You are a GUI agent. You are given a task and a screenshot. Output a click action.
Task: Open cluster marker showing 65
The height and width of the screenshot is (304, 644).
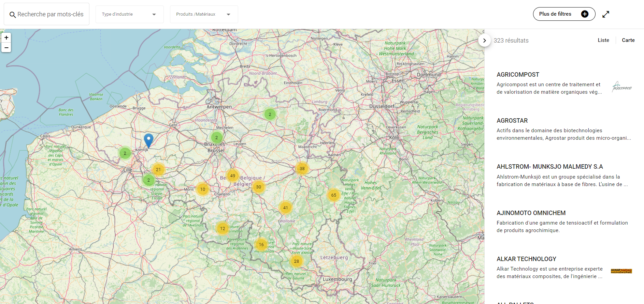point(334,195)
